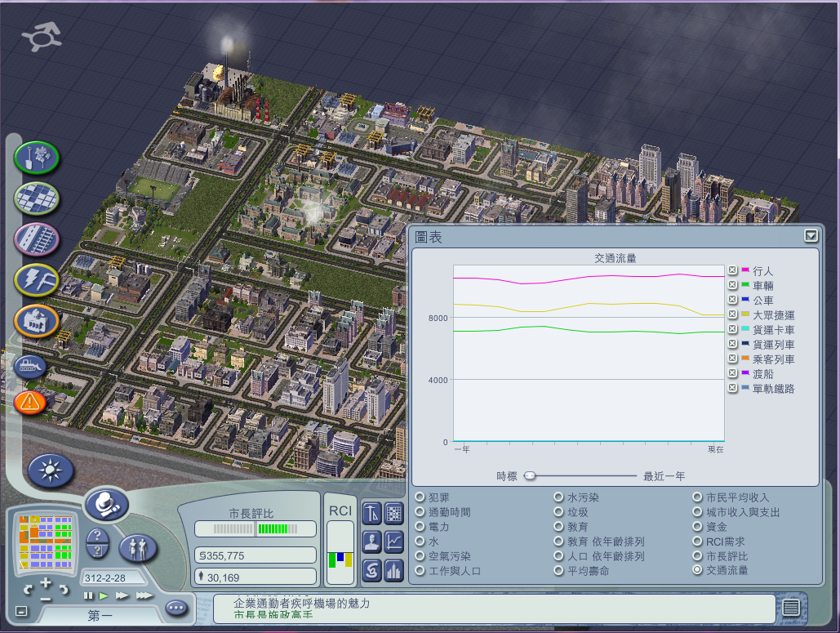Toggle the 渡船 line in the chart legend

(733, 373)
